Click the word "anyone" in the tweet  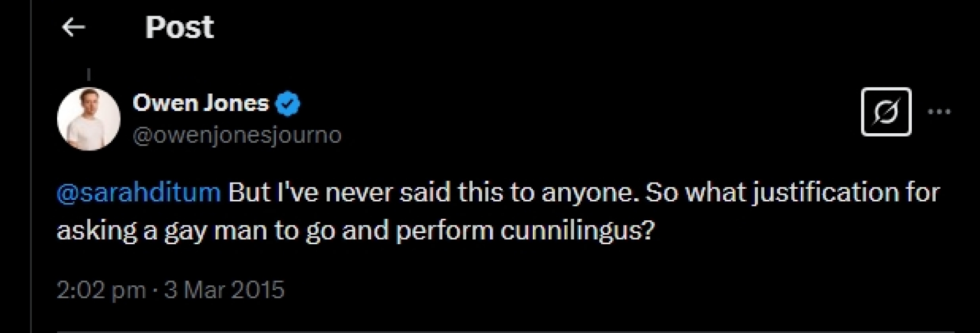point(590,193)
